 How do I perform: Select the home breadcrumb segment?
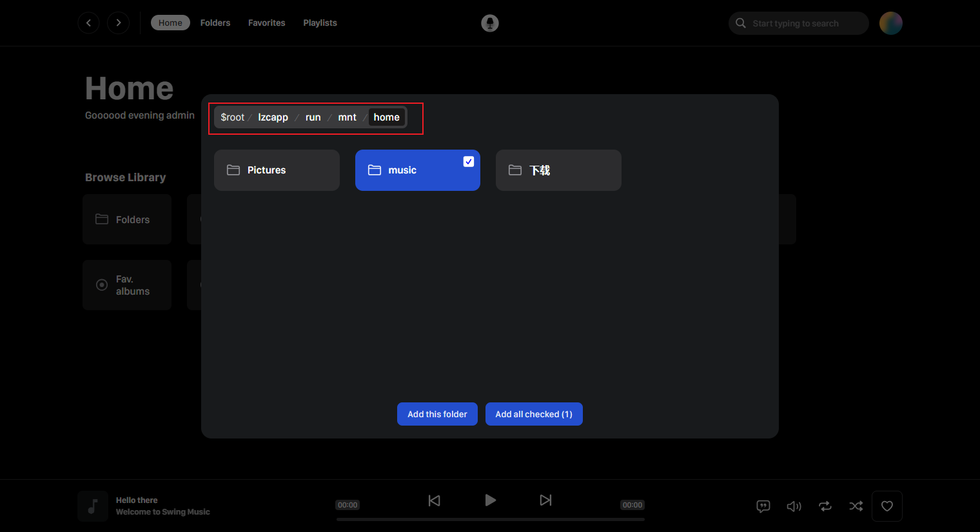(x=387, y=117)
